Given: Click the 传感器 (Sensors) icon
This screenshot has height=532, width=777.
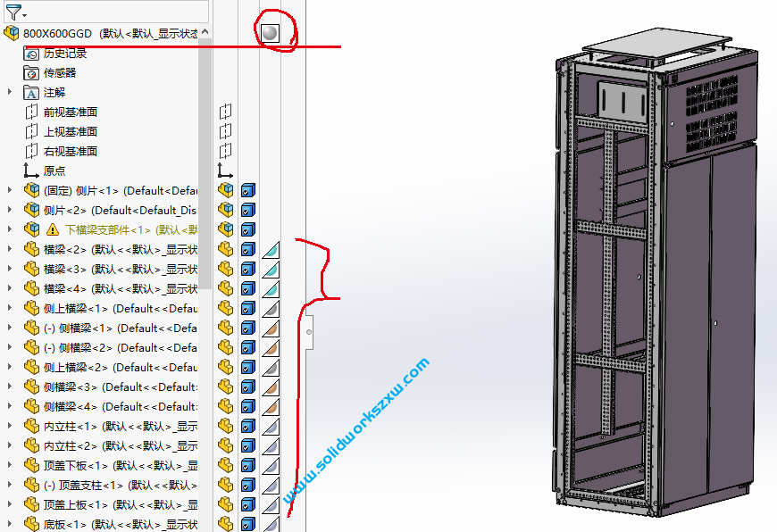Looking at the screenshot, I should (32, 72).
